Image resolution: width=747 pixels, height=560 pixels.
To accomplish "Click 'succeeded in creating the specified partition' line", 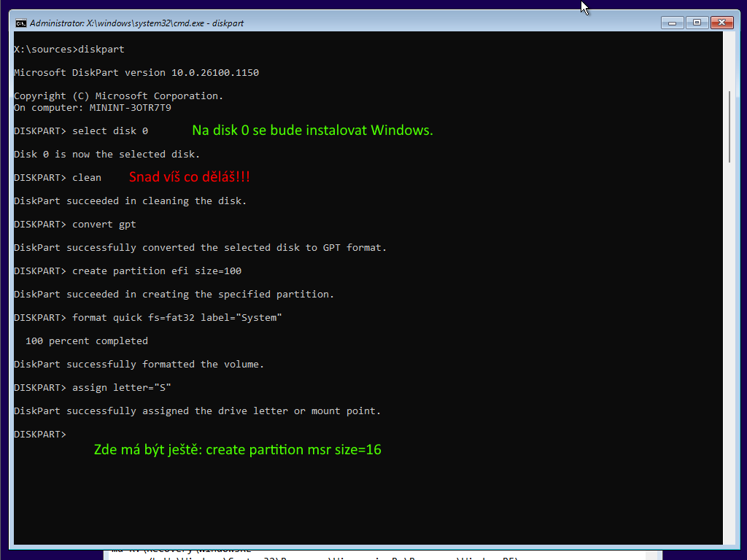I will coord(174,294).
